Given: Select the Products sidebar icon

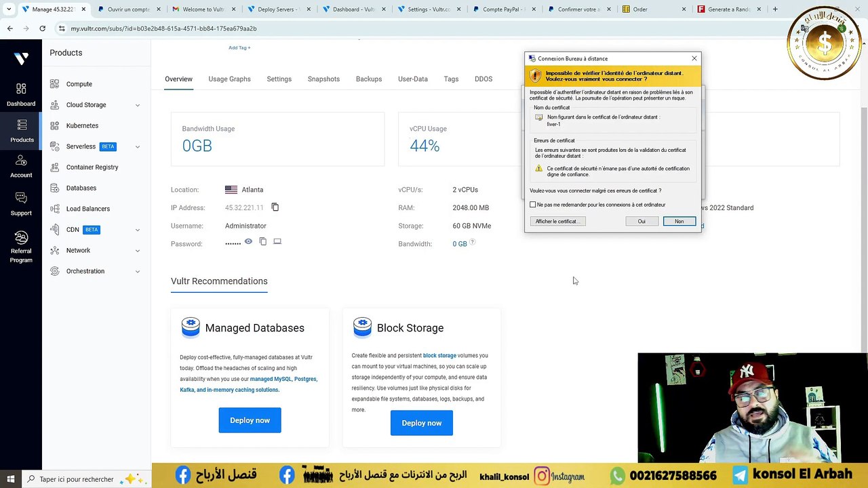Looking at the screenshot, I should coord(22,131).
